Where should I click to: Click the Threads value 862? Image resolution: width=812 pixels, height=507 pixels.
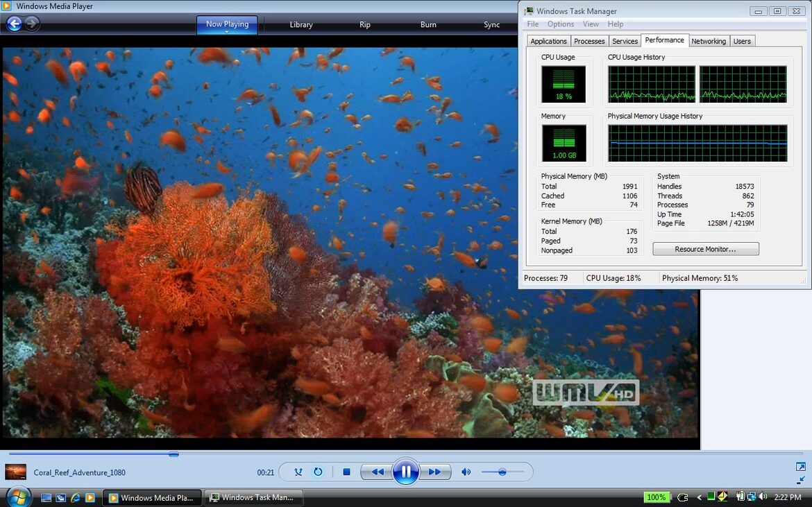pyautogui.click(x=747, y=196)
